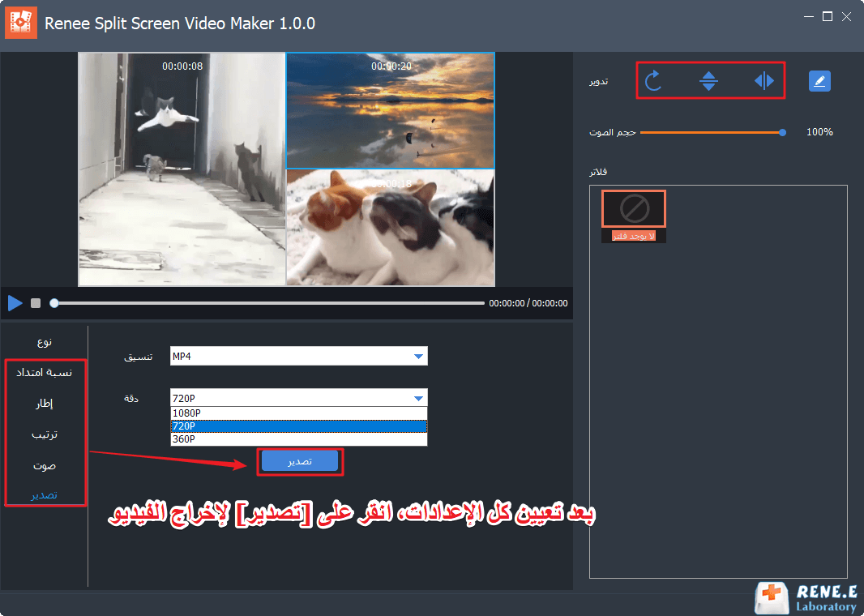Select the no-filter thumbnail
864x616 pixels.
[634, 209]
